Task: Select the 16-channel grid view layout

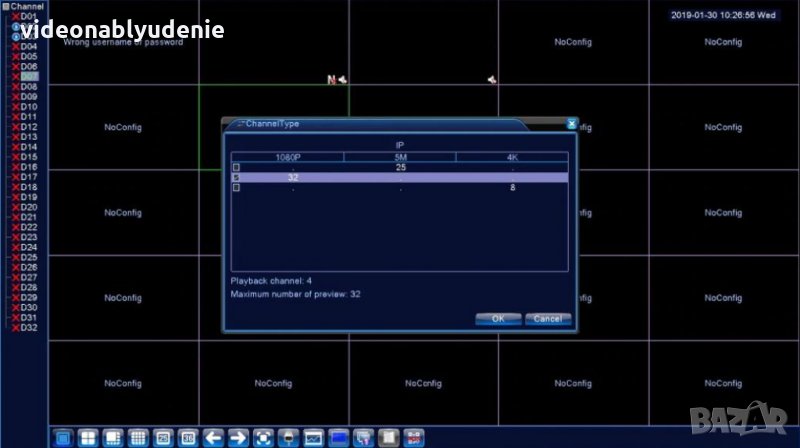Action: coord(138,437)
